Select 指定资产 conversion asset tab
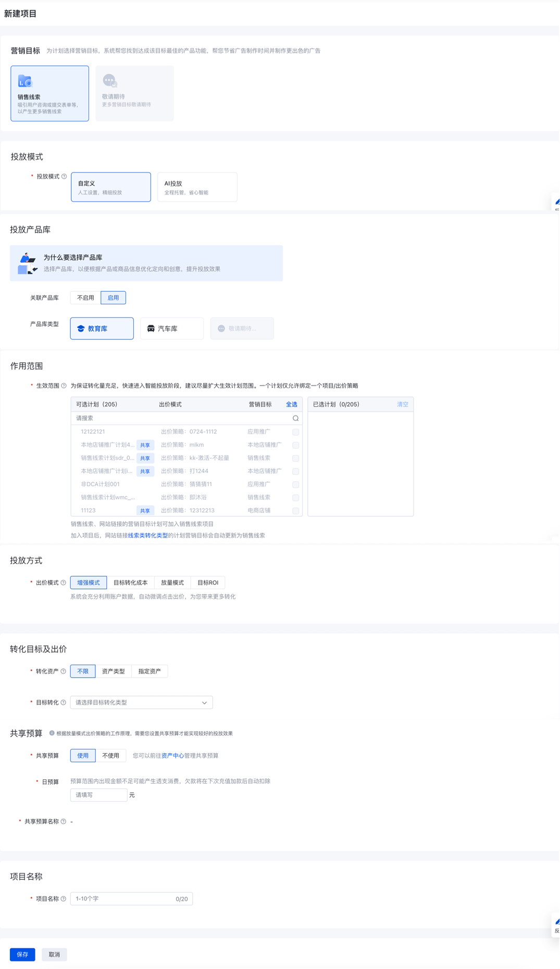Screen dimensions: 560x969 (x=150, y=671)
